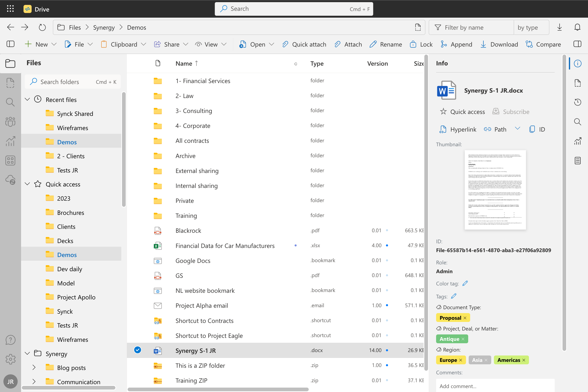This screenshot has height=392, width=588.
Task: Refresh the current folder view
Action: (42, 27)
